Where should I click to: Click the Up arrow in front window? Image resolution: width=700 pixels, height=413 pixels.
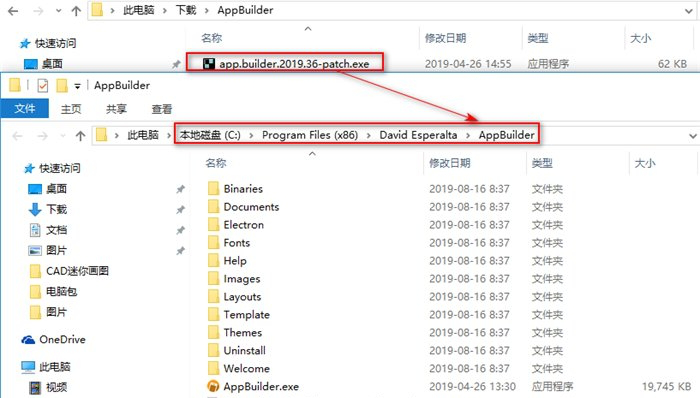pos(80,135)
